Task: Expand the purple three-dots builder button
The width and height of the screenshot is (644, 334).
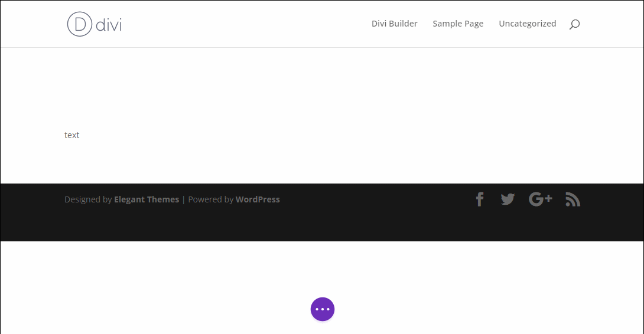Action: point(323,309)
